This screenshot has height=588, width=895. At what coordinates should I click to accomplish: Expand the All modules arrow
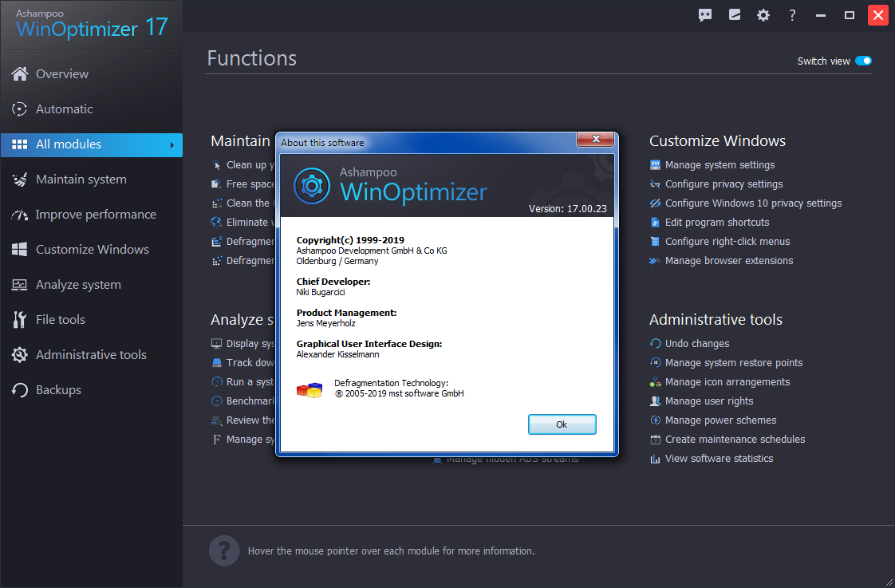172,145
